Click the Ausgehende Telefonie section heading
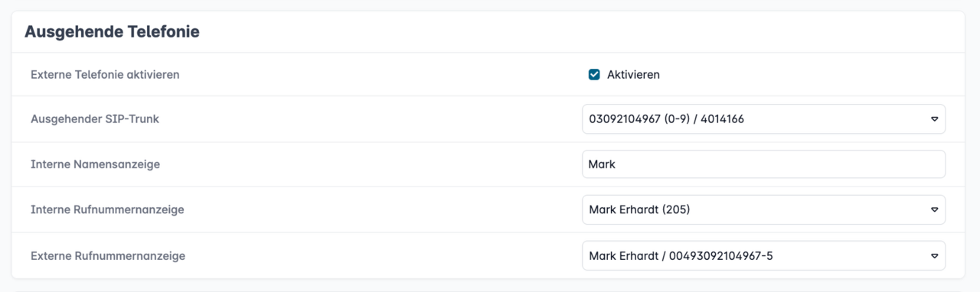Image resolution: width=980 pixels, height=292 pixels. (x=112, y=32)
